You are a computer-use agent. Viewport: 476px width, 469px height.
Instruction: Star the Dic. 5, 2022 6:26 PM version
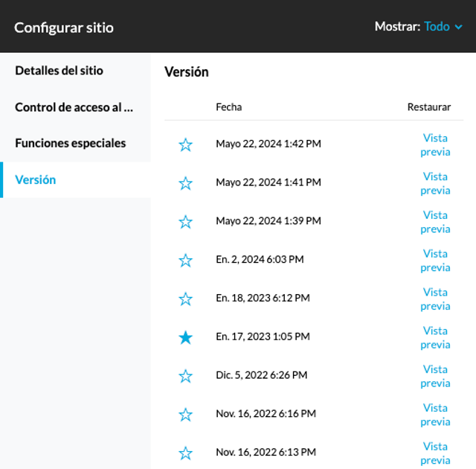[x=185, y=376]
